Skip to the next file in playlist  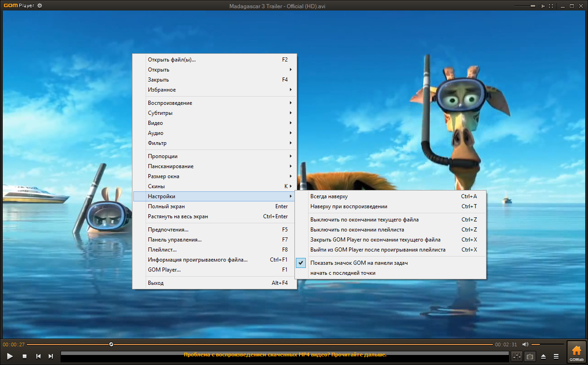[51, 356]
